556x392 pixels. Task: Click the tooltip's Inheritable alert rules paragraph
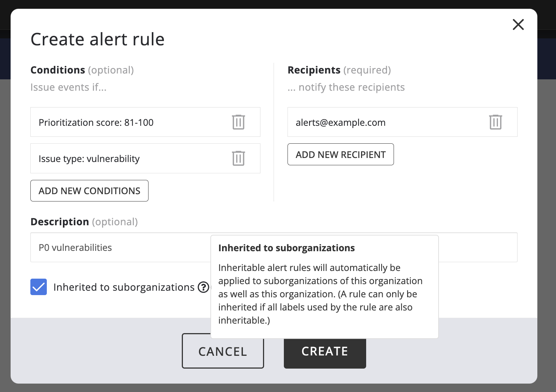tap(320, 294)
